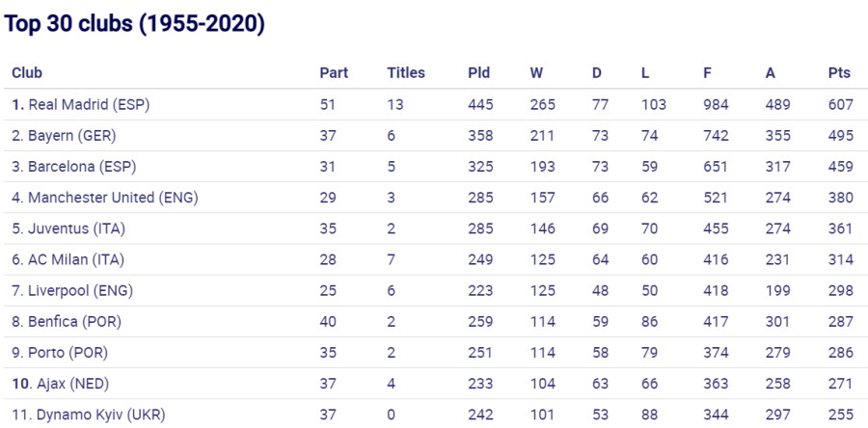Select Barcelona (ESP) row
Image resolution: width=868 pixels, height=428 pixels.
[434, 167]
